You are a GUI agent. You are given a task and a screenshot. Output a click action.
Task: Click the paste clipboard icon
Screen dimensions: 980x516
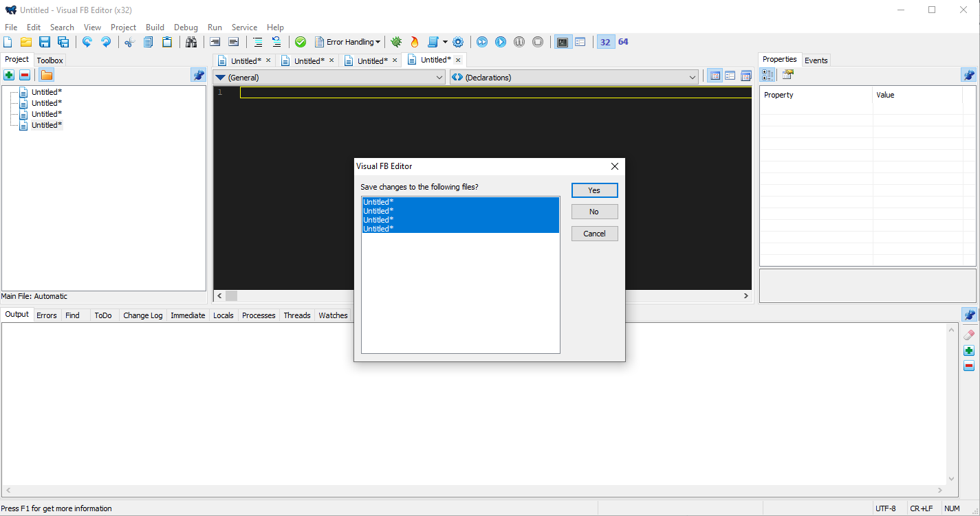coord(167,42)
